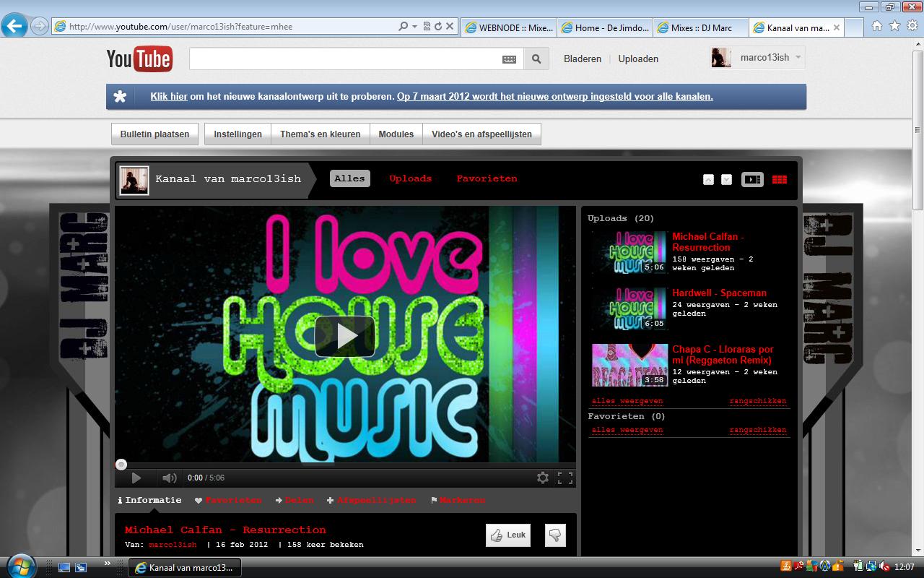Screen dimensions: 924x578
Task: Stop loading with the X icon in address bar
Action: click(x=450, y=27)
